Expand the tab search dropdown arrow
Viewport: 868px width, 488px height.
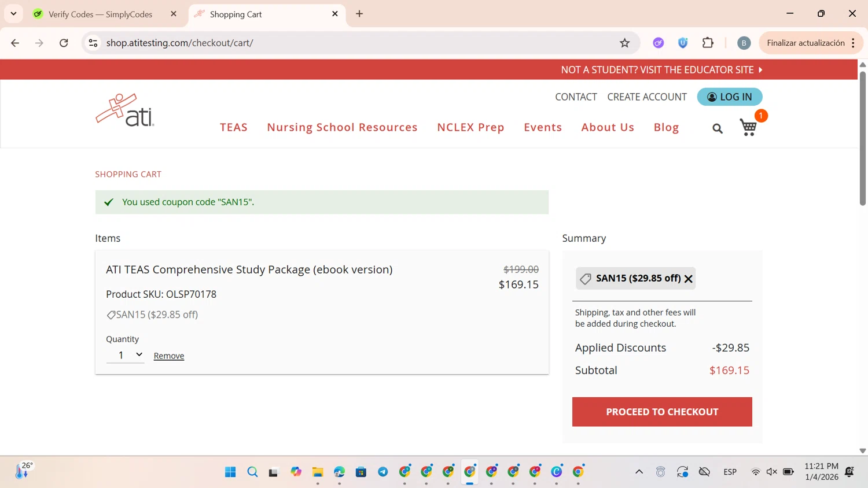click(13, 14)
